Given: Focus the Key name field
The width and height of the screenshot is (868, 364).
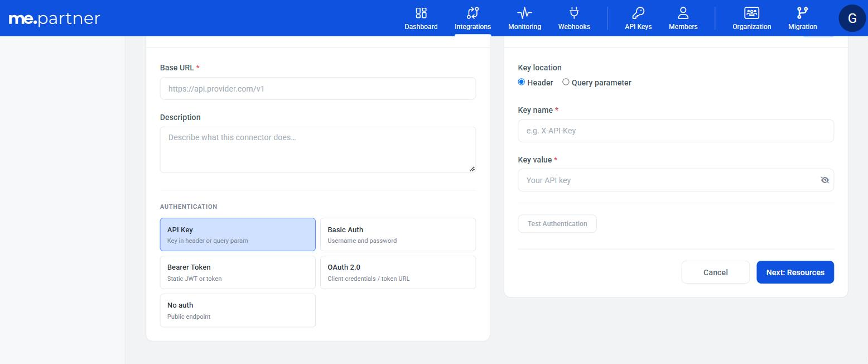Looking at the screenshot, I should (676, 131).
